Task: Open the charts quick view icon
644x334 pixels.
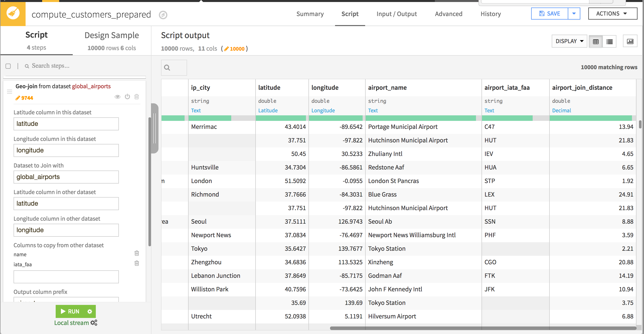Action: tap(630, 41)
